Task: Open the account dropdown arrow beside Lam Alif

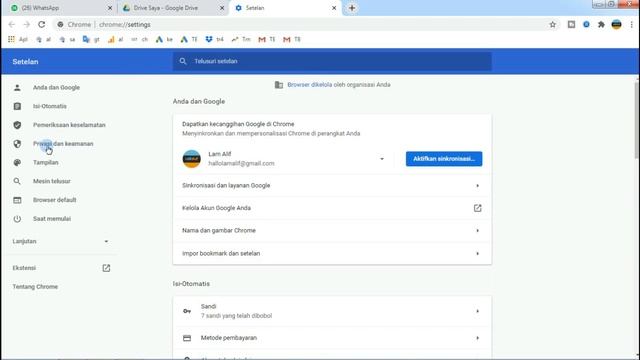Action: click(x=382, y=159)
